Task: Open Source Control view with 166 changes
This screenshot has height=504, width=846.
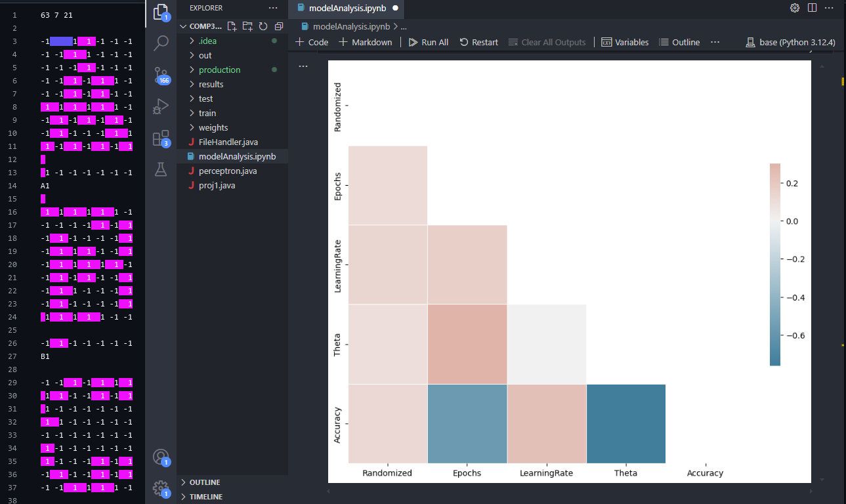Action: tap(161, 75)
